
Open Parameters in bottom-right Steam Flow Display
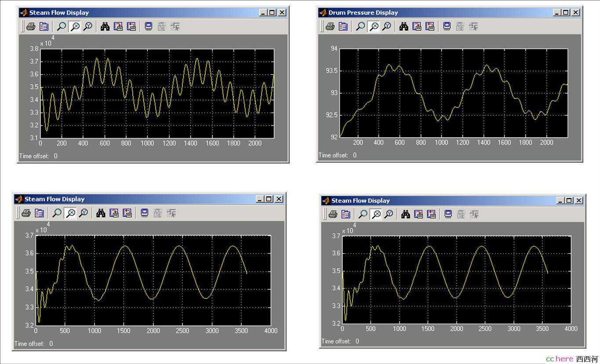[346, 214]
